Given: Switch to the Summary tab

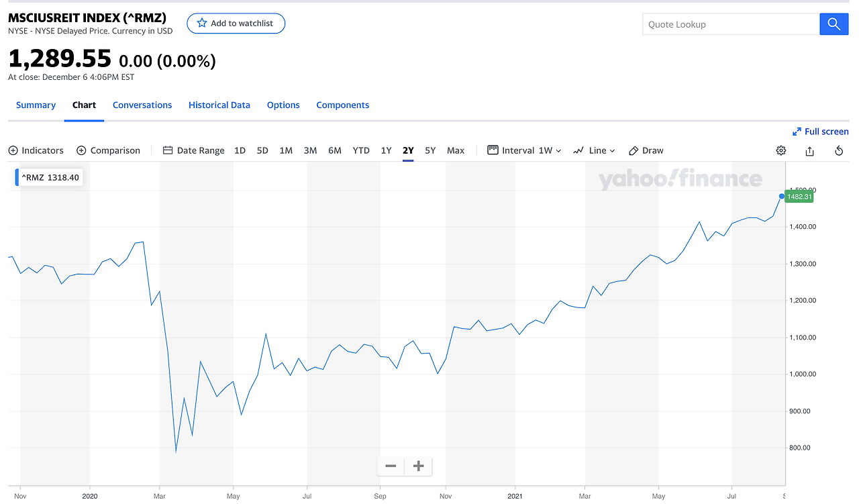Looking at the screenshot, I should [x=36, y=105].
